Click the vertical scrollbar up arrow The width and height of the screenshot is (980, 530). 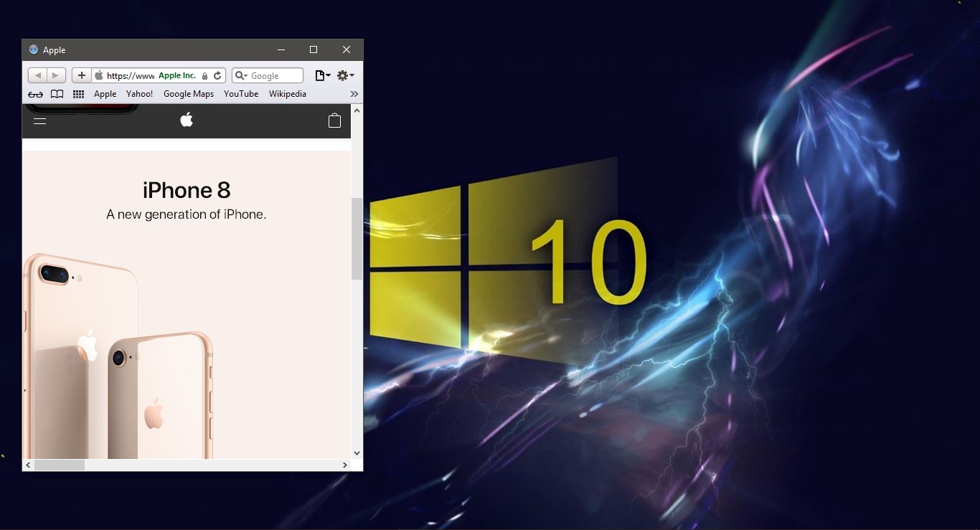coord(357,110)
